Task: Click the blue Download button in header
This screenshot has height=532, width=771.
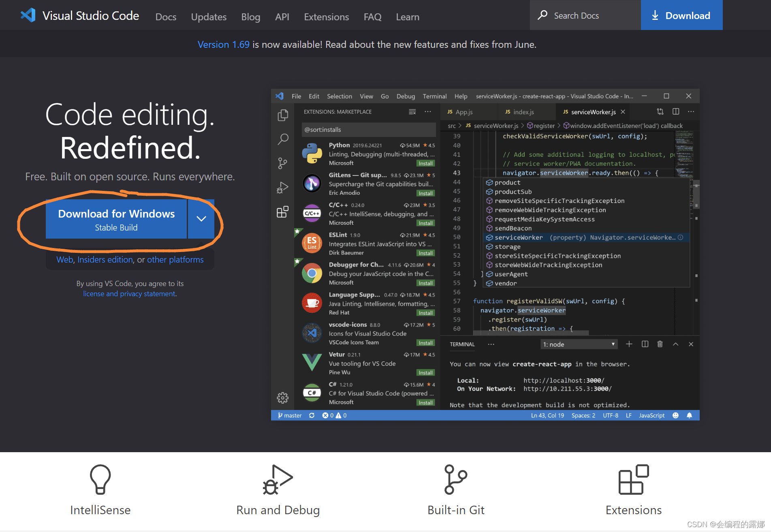Action: point(681,15)
